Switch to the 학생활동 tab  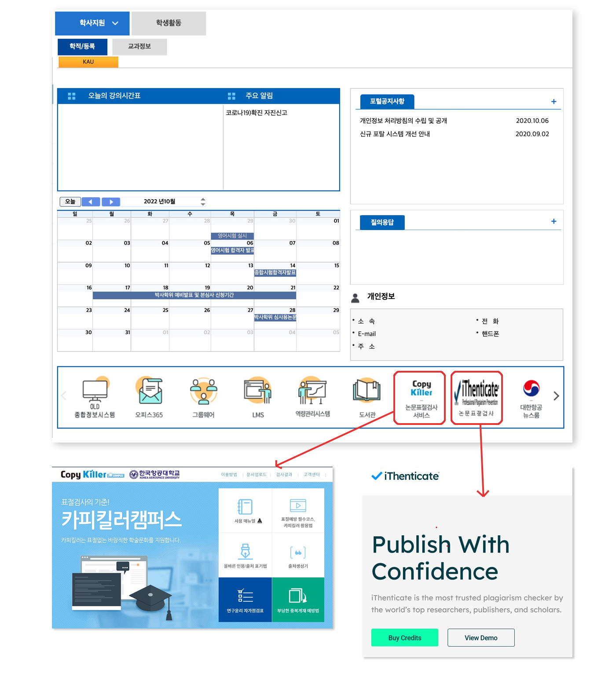point(169,23)
